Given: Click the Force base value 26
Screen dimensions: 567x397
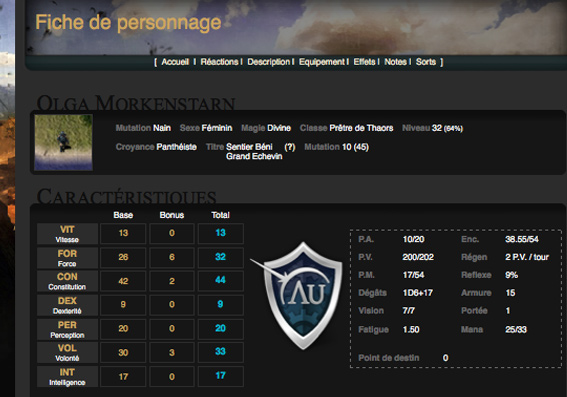Looking at the screenshot, I should click(123, 257).
